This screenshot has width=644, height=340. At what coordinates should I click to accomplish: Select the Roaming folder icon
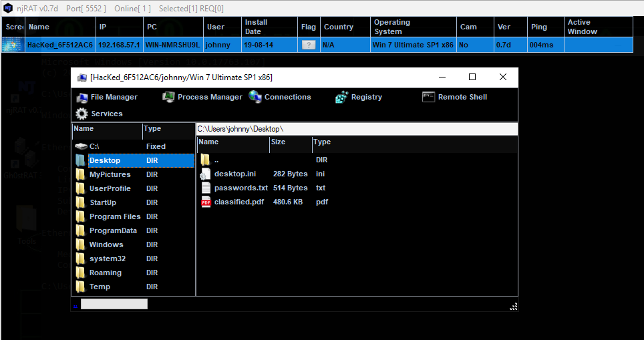[80, 273]
